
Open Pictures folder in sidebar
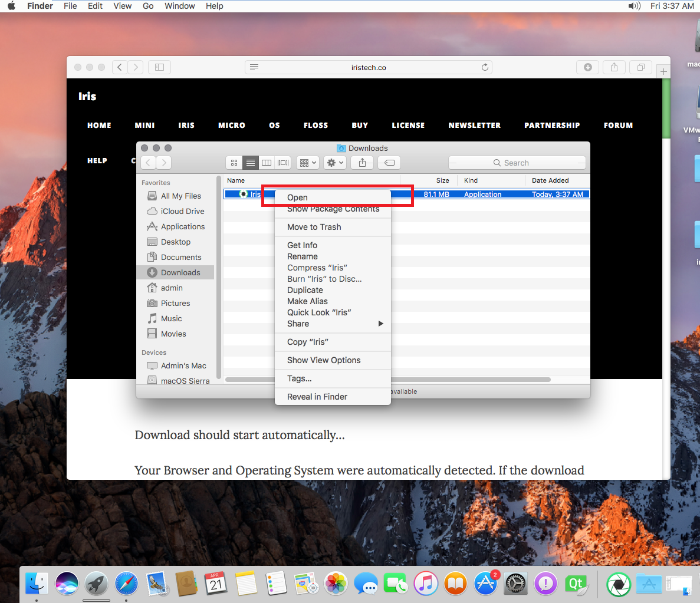(x=176, y=303)
